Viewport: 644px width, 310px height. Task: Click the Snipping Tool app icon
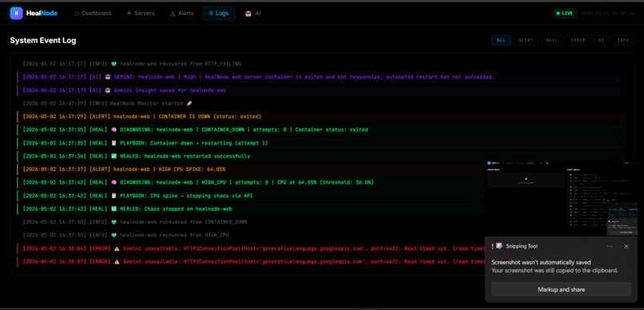(499, 246)
